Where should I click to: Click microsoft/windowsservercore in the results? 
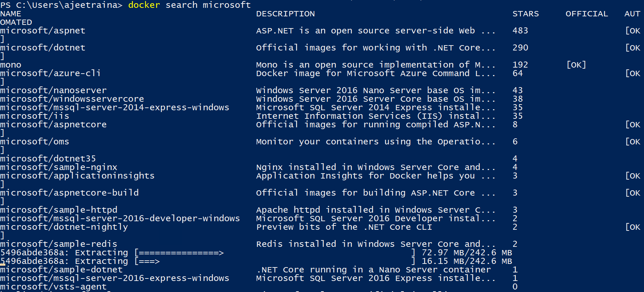click(x=72, y=99)
